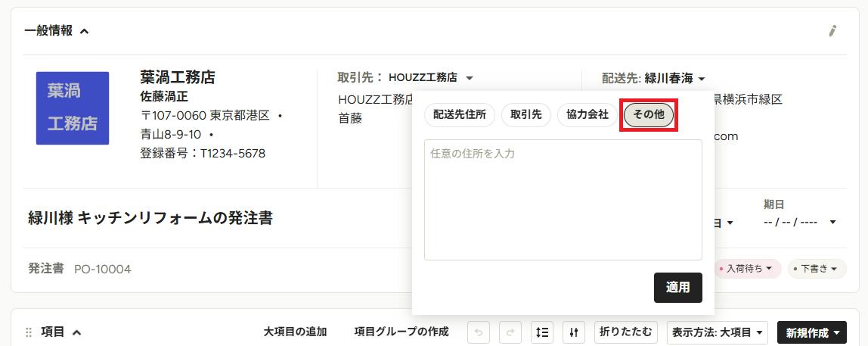The width and height of the screenshot is (868, 346).
Task: Click the pencil edit icon in 一般情報
Action: 832,31
